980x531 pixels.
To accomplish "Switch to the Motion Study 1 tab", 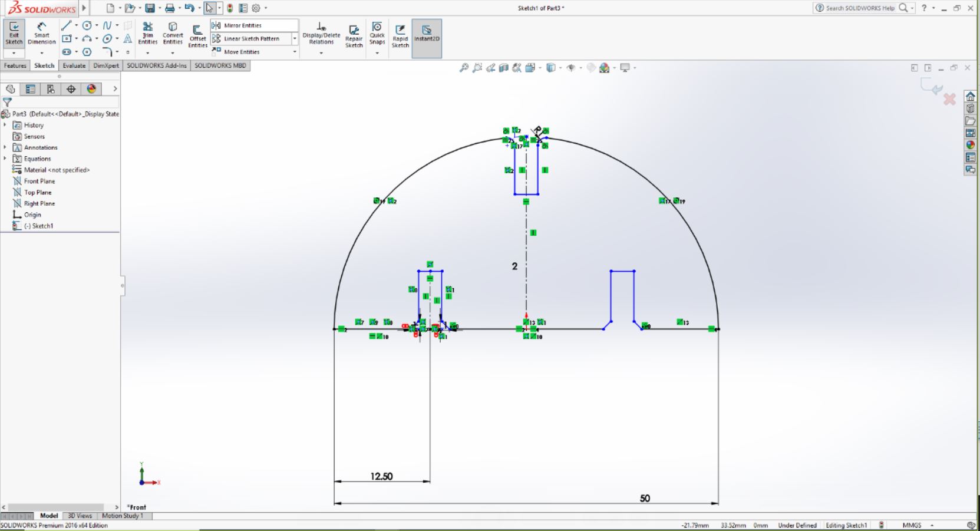I will 122,516.
